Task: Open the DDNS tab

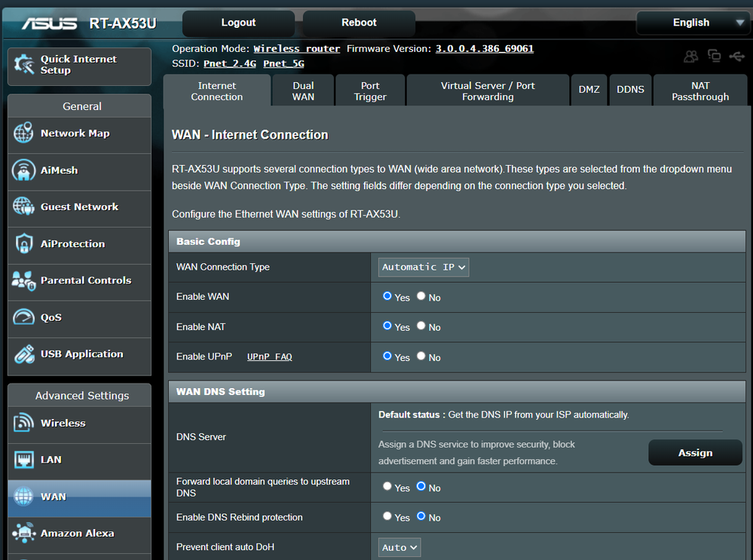Action: coord(630,90)
